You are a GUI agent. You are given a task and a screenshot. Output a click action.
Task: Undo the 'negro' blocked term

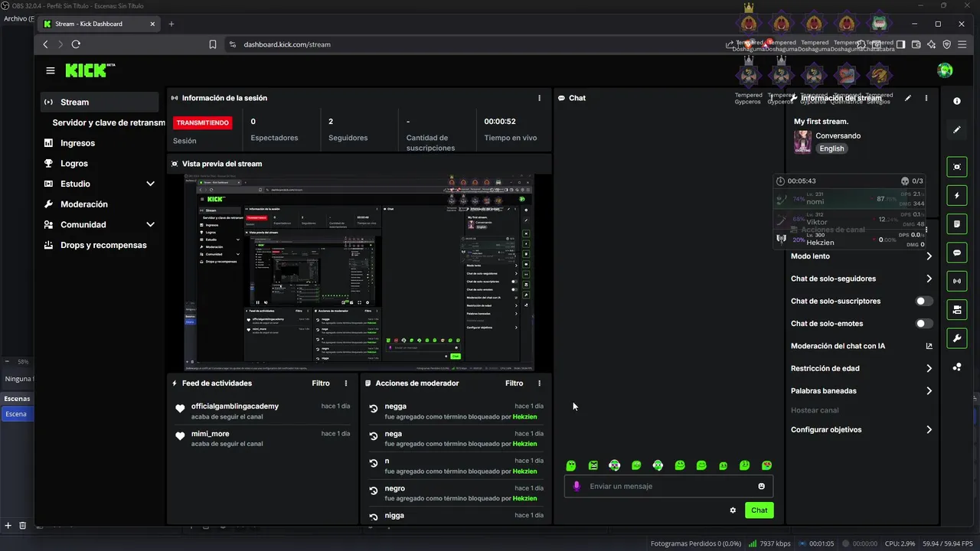(373, 491)
